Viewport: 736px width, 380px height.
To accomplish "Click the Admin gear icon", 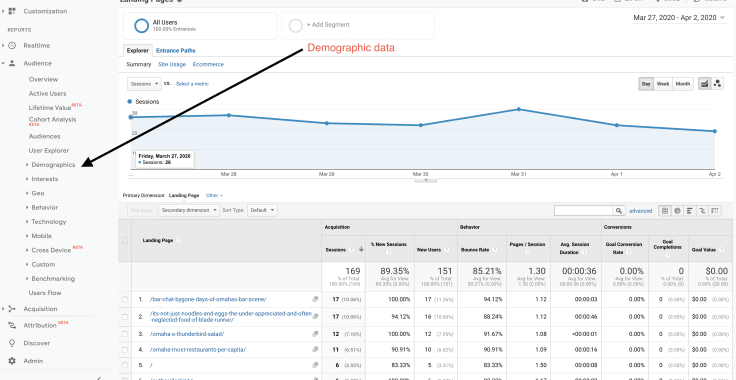I will (x=12, y=361).
